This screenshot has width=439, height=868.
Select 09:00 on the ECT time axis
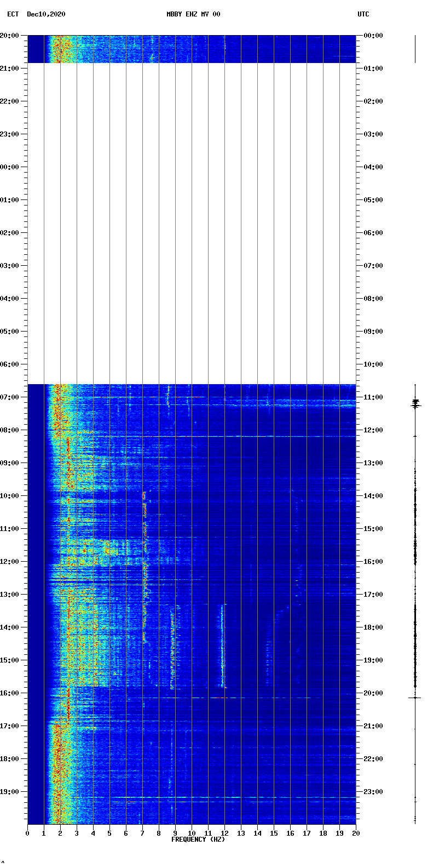coord(10,463)
